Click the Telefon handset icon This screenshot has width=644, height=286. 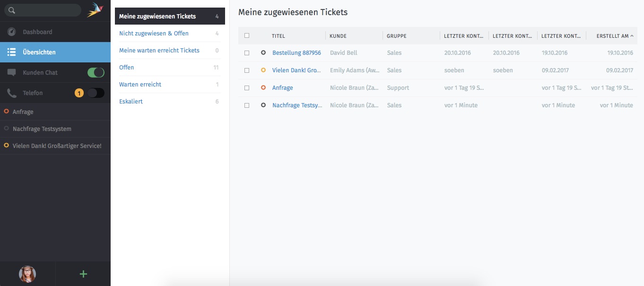pos(11,93)
